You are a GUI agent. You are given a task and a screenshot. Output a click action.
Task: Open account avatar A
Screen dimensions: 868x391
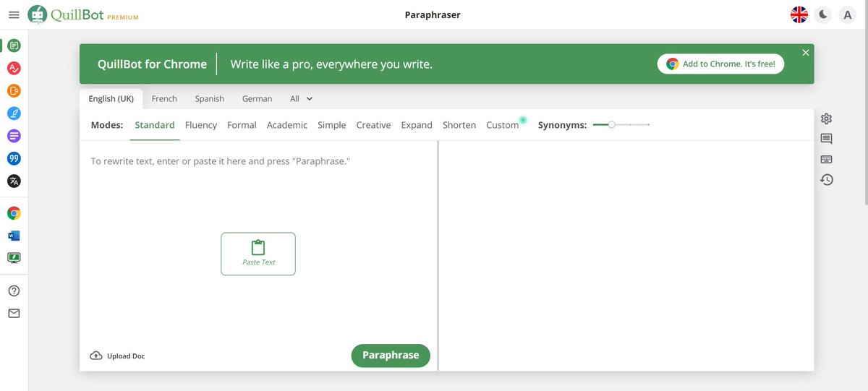point(847,14)
